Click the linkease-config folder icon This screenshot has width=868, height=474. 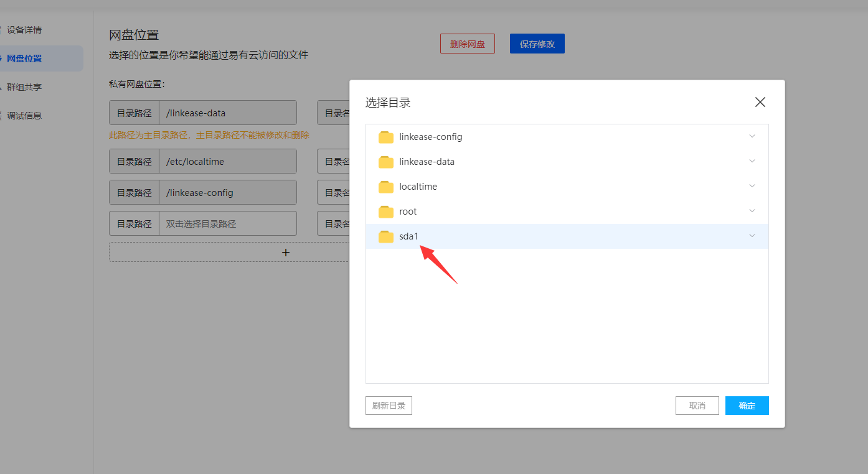pyautogui.click(x=385, y=136)
